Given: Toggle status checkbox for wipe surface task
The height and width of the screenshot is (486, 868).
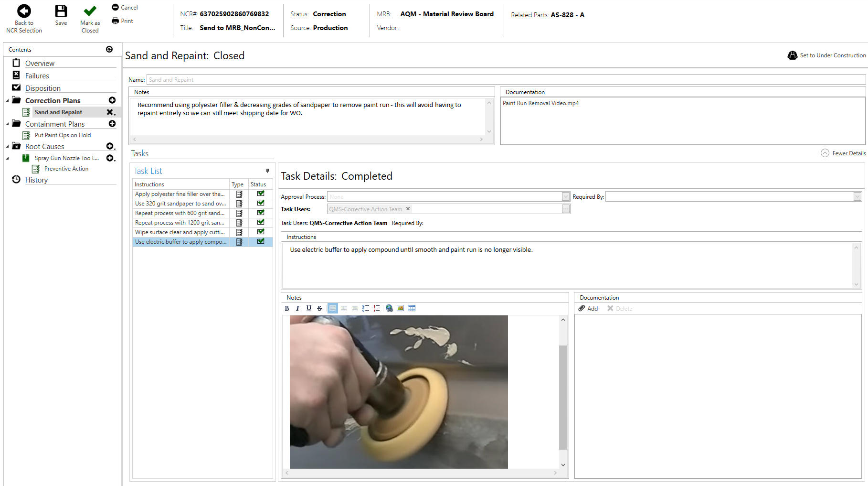Looking at the screenshot, I should [261, 232].
